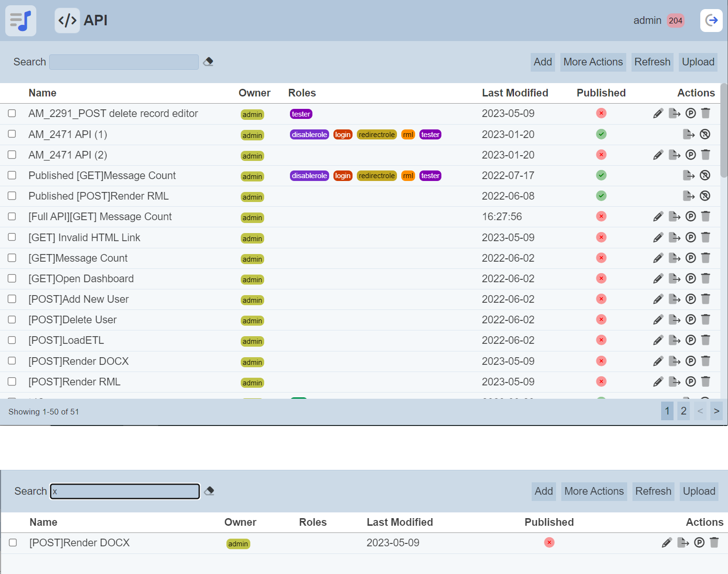Focus the top Search input field
The image size is (728, 574).
(x=124, y=62)
